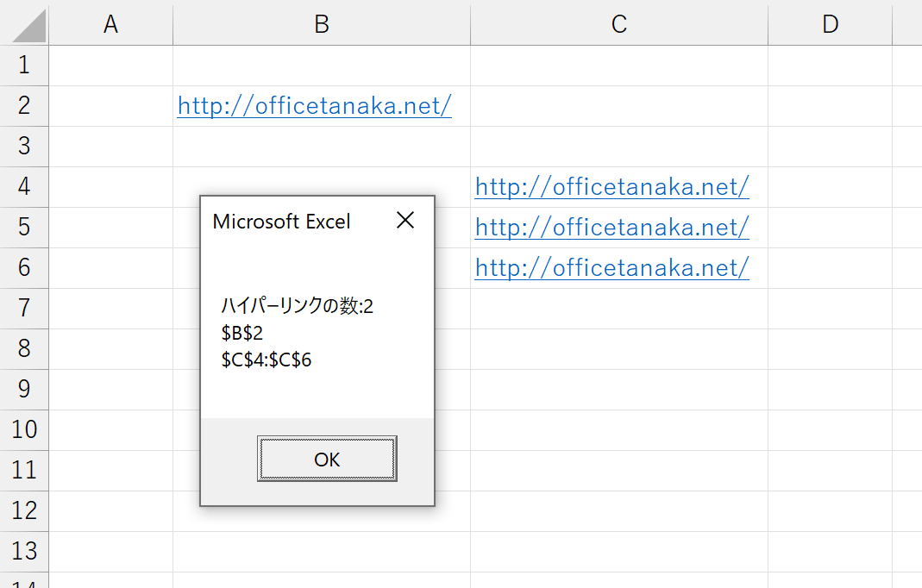922x588 pixels.
Task: Click the "$C$4:$C$6" address line in dialog
Action: pyautogui.click(x=266, y=360)
